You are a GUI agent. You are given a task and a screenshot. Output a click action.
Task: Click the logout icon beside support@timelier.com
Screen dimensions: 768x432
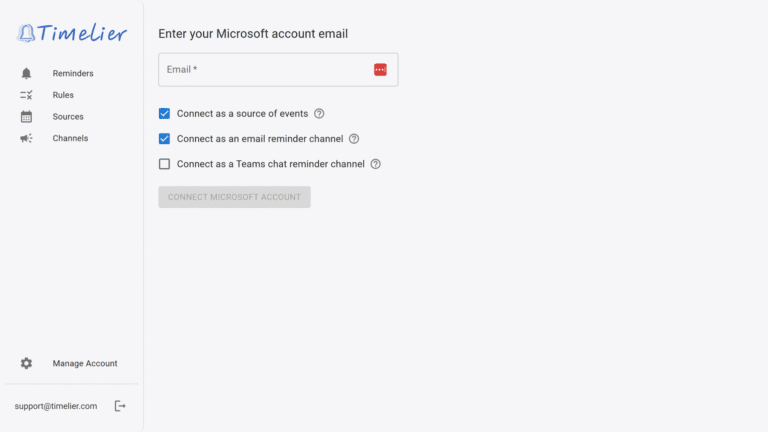[x=120, y=406]
